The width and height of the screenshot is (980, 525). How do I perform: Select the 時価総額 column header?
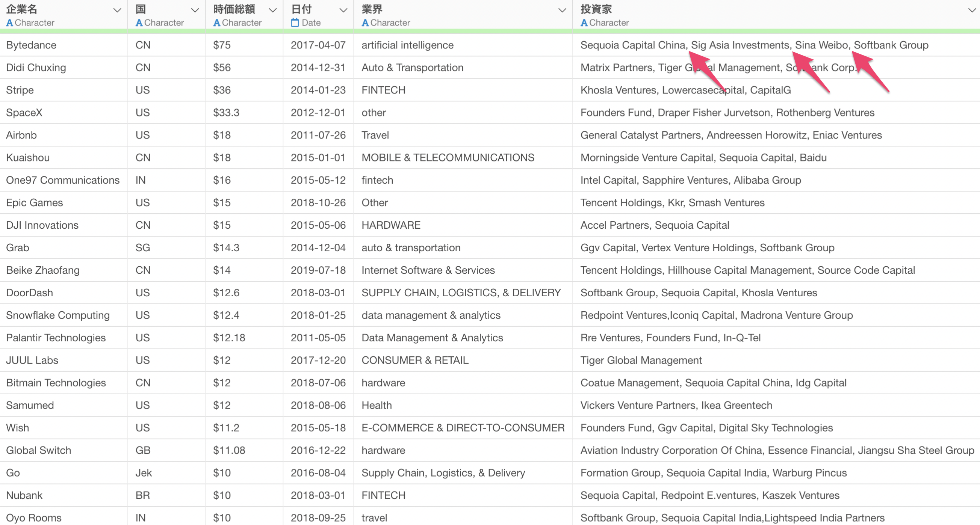[244, 15]
